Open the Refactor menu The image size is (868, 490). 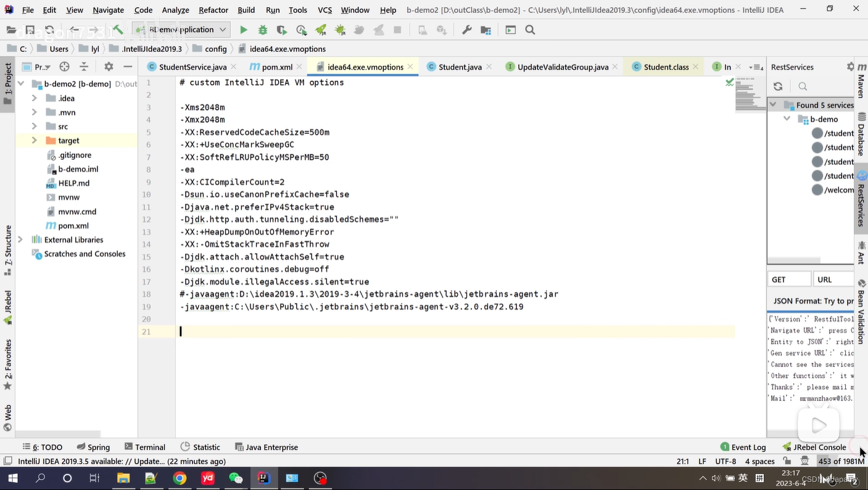[x=213, y=10]
